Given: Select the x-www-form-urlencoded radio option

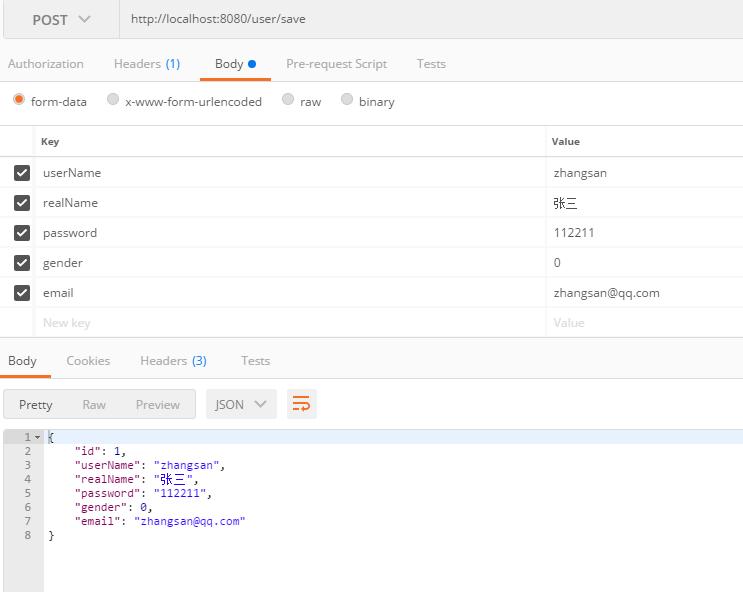Looking at the screenshot, I should point(113,100).
